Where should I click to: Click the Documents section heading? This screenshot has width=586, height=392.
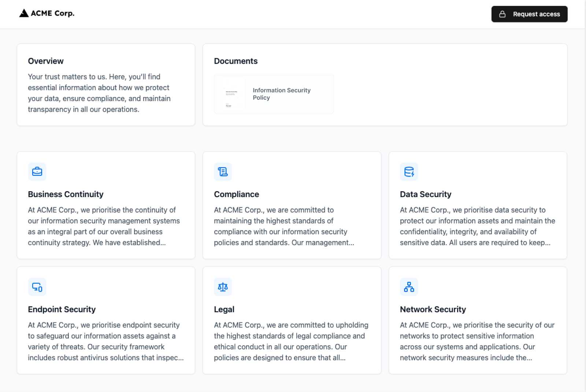coord(235,61)
